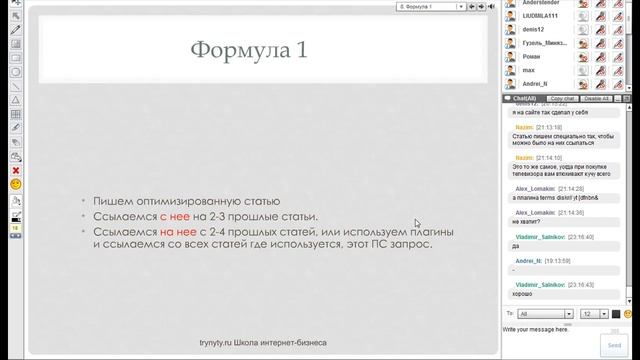Go to the previous slide arrow
The image size is (640, 360).
click(472, 7)
